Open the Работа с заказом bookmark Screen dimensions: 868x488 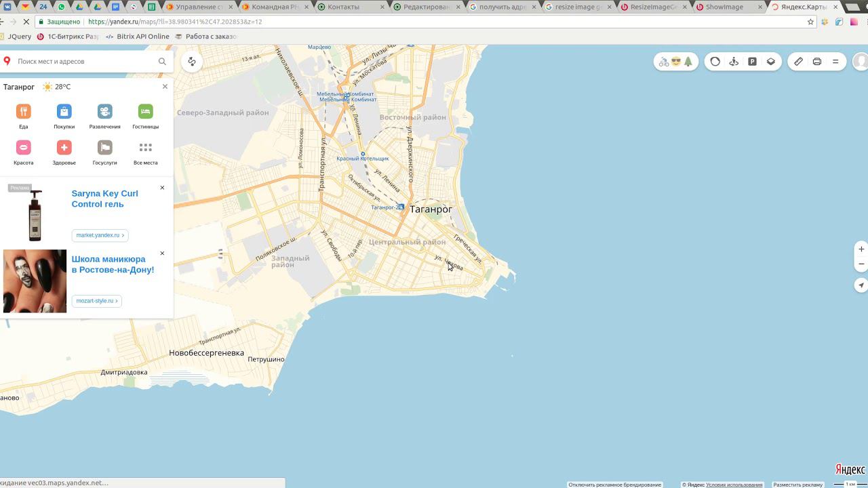tap(205, 37)
